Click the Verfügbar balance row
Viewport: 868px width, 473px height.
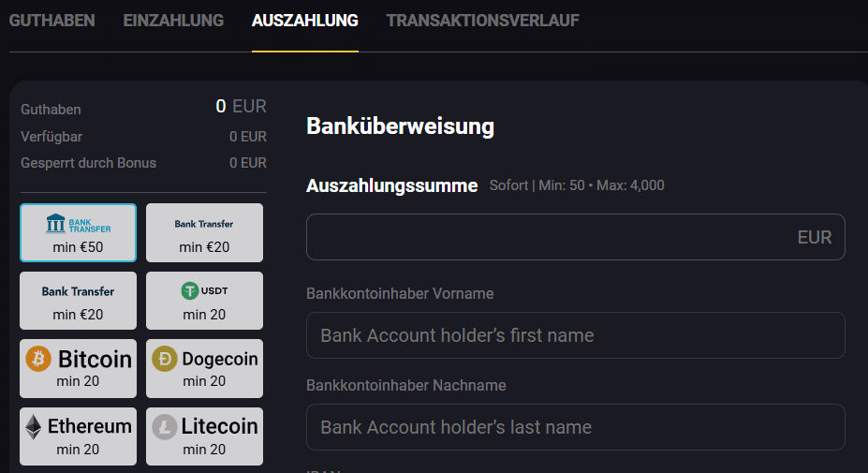pos(143,137)
